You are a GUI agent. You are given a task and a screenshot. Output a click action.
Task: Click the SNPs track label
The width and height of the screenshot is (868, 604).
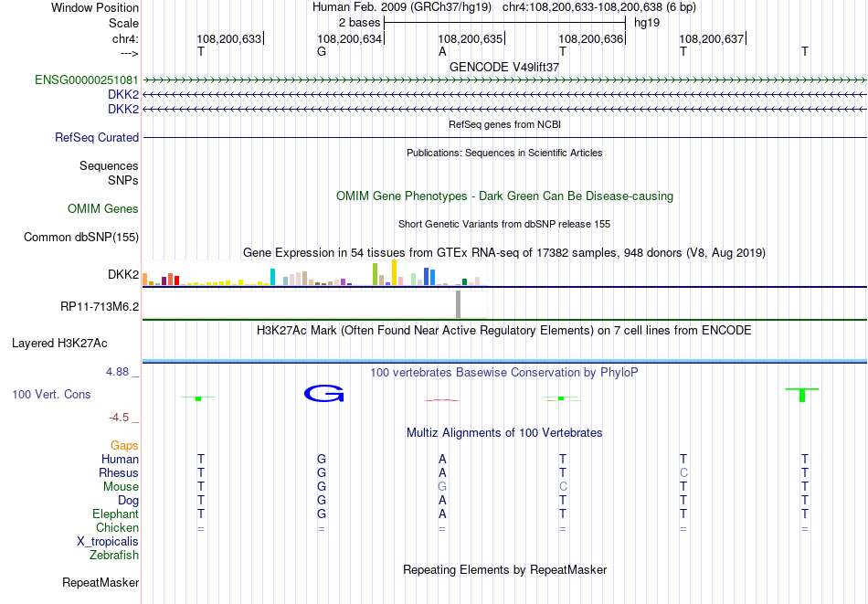pyautogui.click(x=123, y=181)
